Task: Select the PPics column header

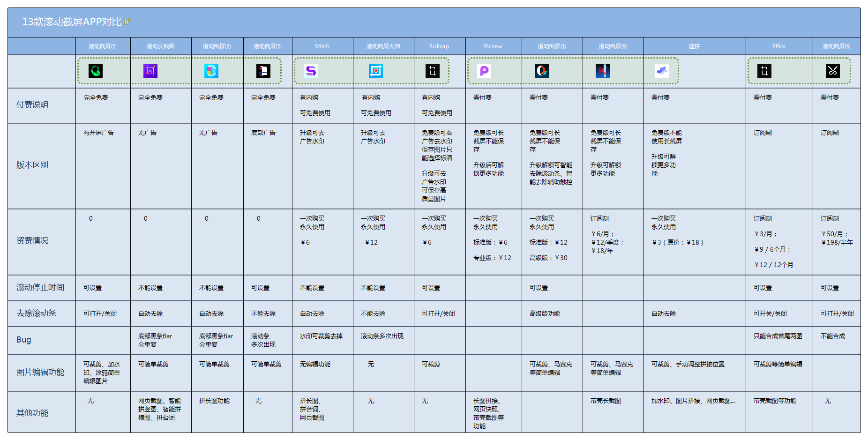Action: click(779, 46)
